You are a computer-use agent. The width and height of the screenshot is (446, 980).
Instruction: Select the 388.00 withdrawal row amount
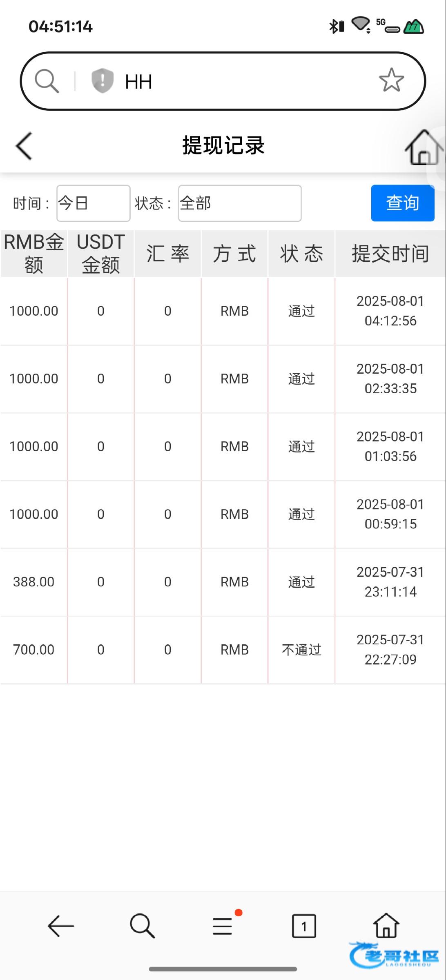coord(34,582)
